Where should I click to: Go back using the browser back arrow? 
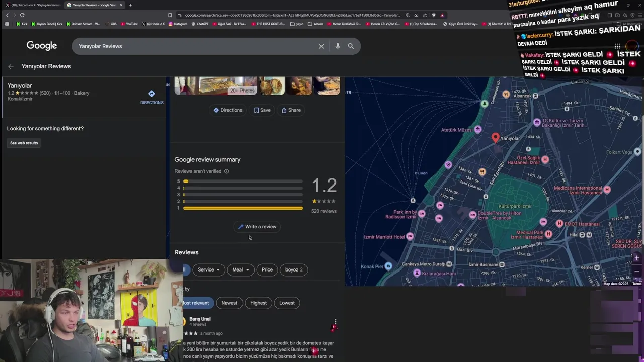point(7,15)
